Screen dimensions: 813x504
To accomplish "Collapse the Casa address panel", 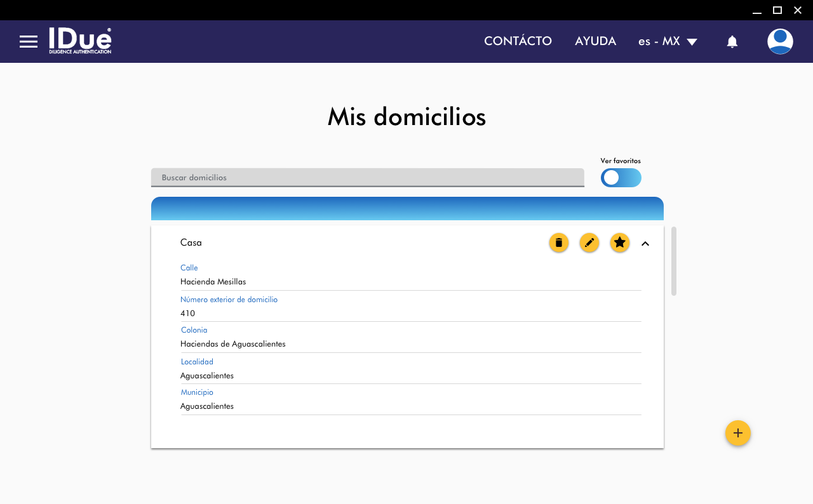I will coord(645,243).
